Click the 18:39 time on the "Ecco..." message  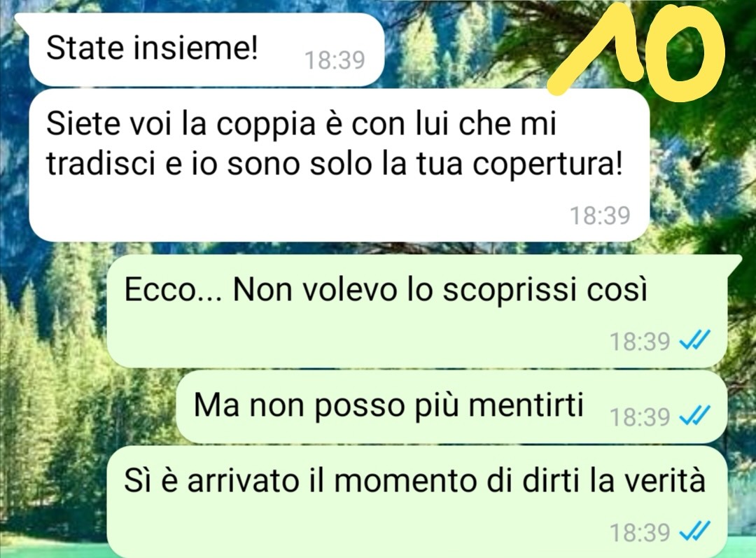click(640, 342)
